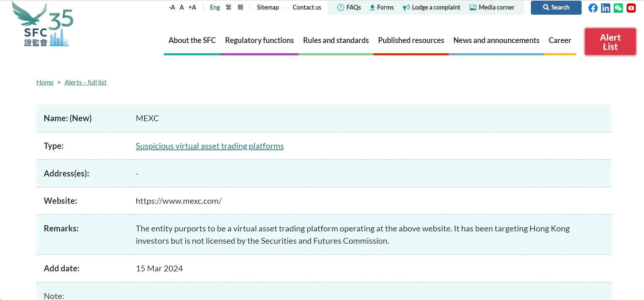Open Alerts – full list breadcrumb

pyautogui.click(x=86, y=82)
